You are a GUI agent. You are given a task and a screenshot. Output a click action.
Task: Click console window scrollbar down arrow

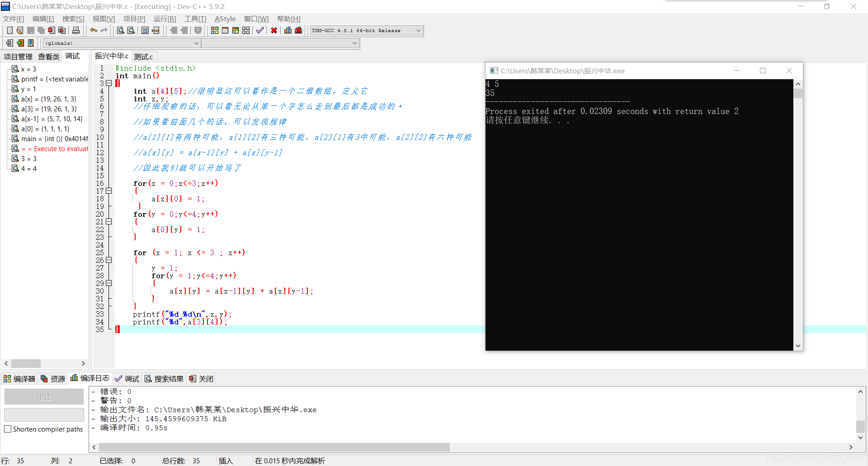pyautogui.click(x=798, y=346)
